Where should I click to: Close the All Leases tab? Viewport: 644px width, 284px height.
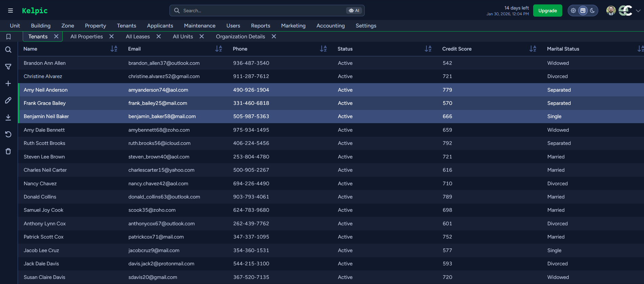pyautogui.click(x=159, y=36)
